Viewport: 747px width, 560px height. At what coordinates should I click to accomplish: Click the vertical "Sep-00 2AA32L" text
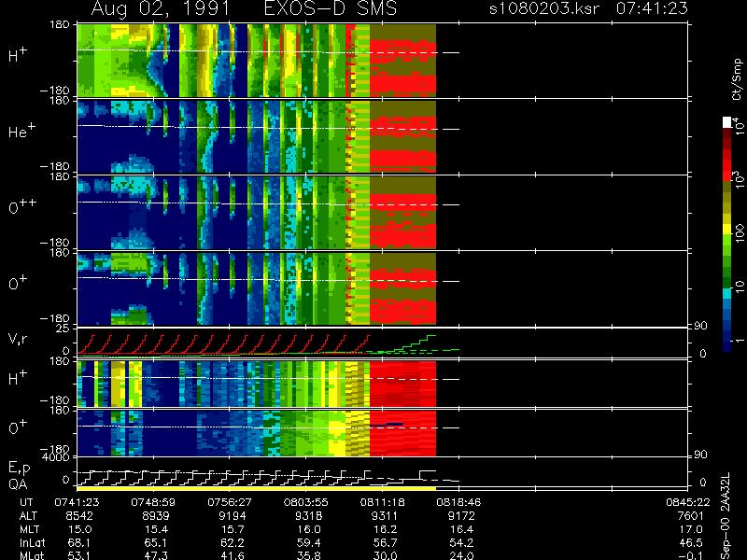pos(726,516)
